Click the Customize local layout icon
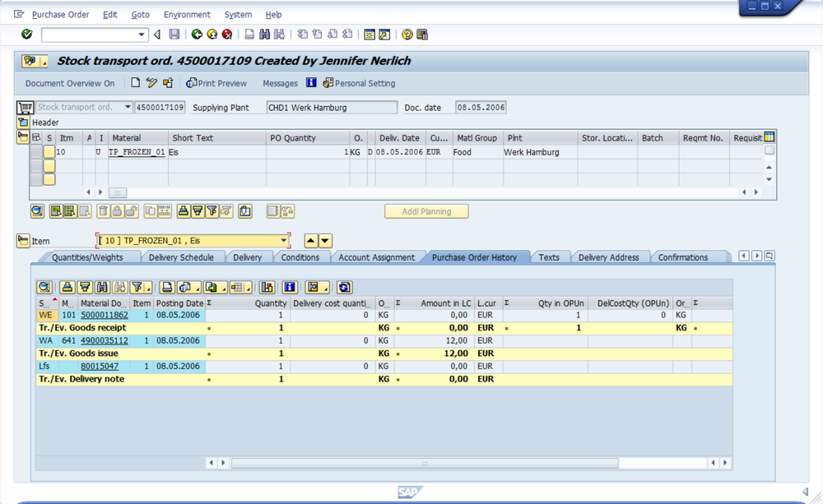Image resolution: width=823 pixels, height=504 pixels. (422, 35)
